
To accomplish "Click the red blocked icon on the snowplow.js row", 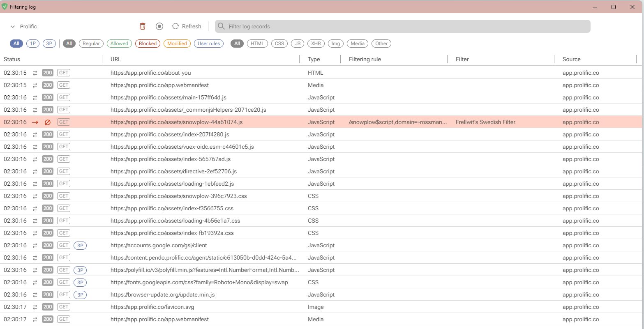I will click(47, 122).
